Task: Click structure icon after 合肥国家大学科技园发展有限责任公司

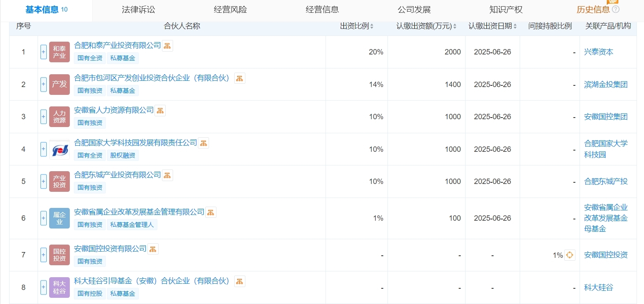Action: pos(203,143)
